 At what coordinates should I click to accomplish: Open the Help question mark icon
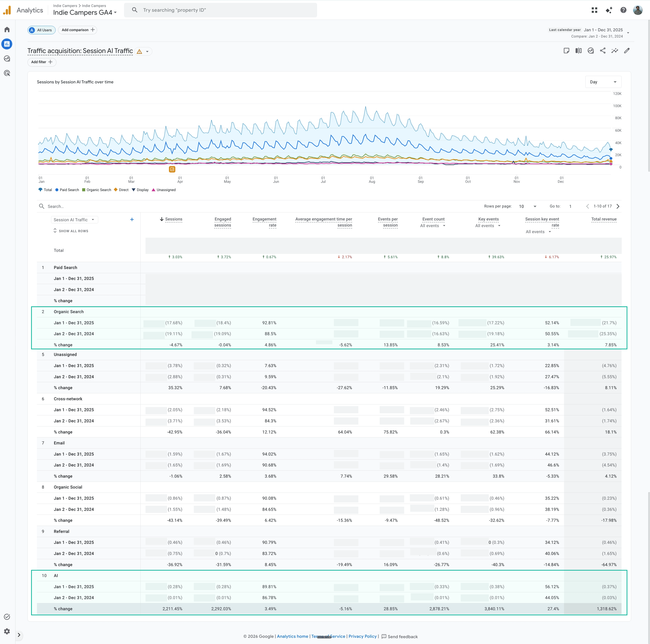coord(623,10)
